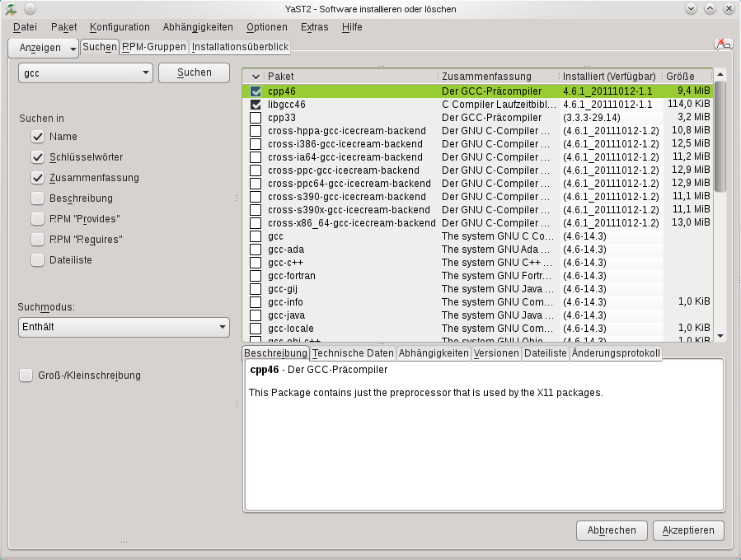Screen dimensions: 741x560
Task: Click the status icon of the cpp33 package
Action: click(256, 118)
